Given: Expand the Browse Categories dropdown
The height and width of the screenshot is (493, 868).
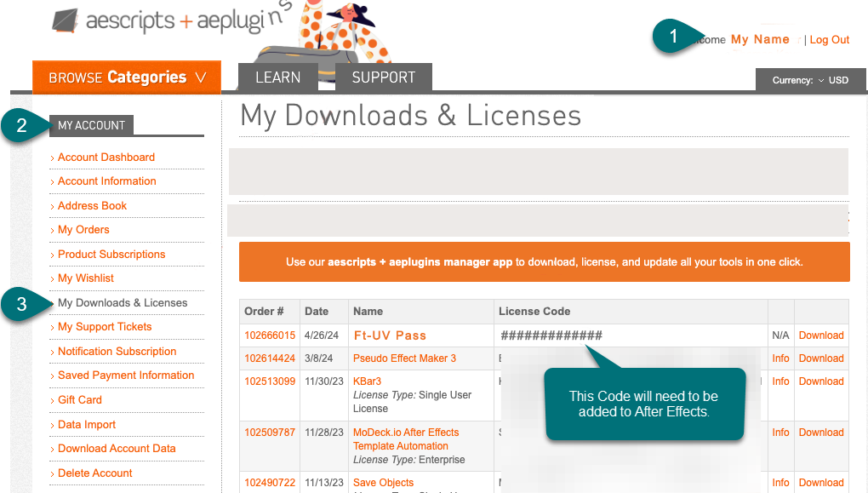Looking at the screenshot, I should (127, 77).
